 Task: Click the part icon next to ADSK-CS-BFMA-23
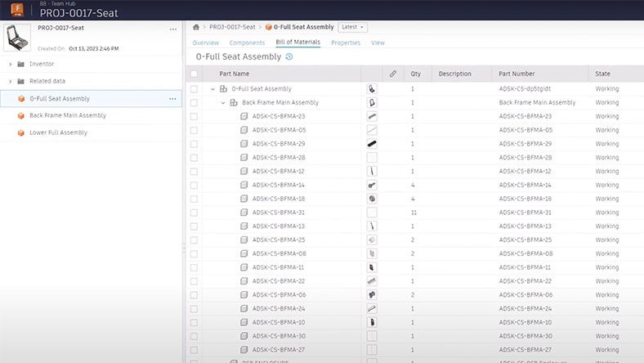(244, 116)
